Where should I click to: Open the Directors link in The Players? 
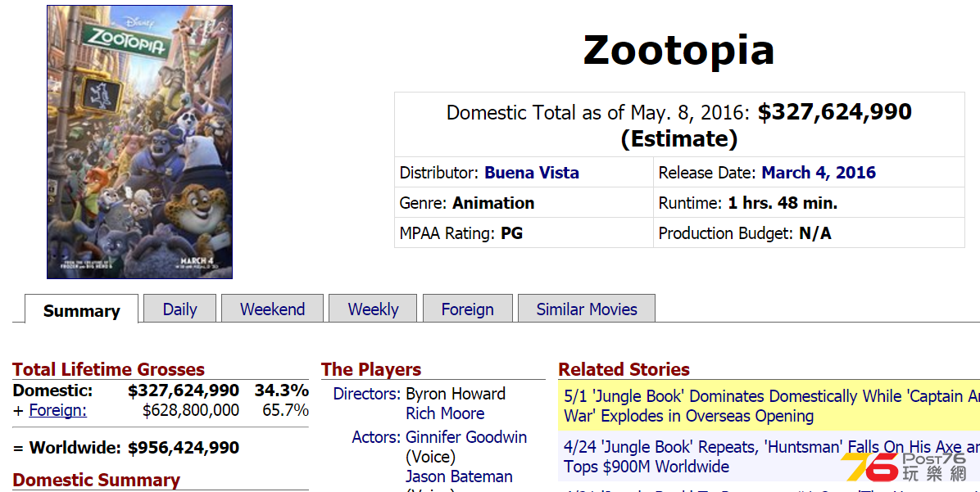pyautogui.click(x=366, y=394)
